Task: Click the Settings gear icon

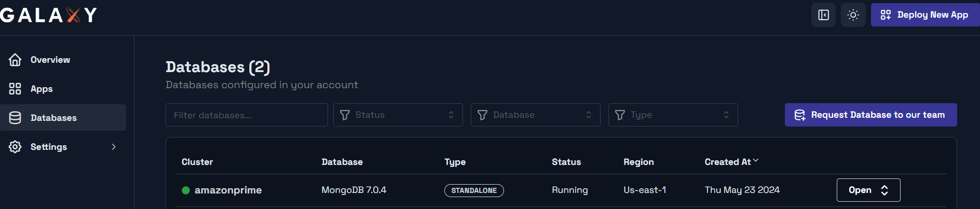Action: point(15,147)
